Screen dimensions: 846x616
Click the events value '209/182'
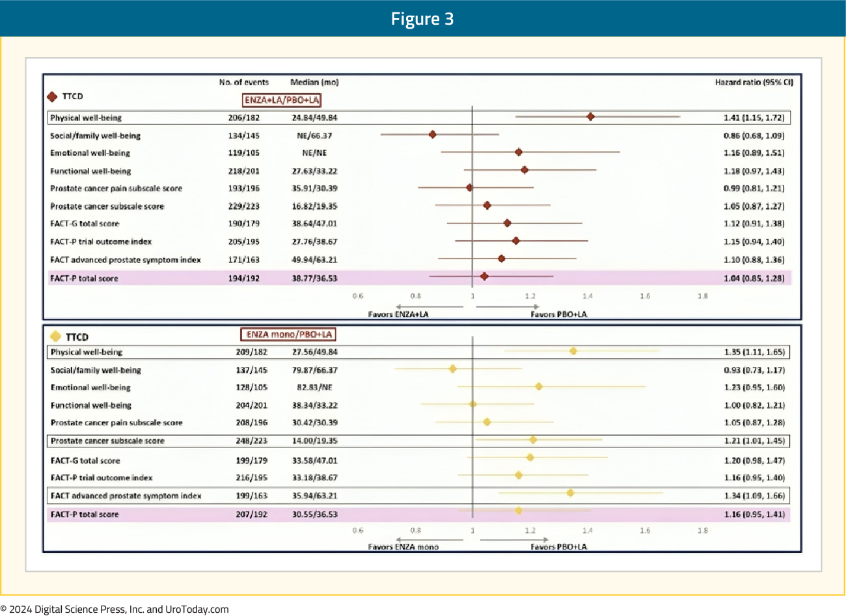click(x=251, y=352)
